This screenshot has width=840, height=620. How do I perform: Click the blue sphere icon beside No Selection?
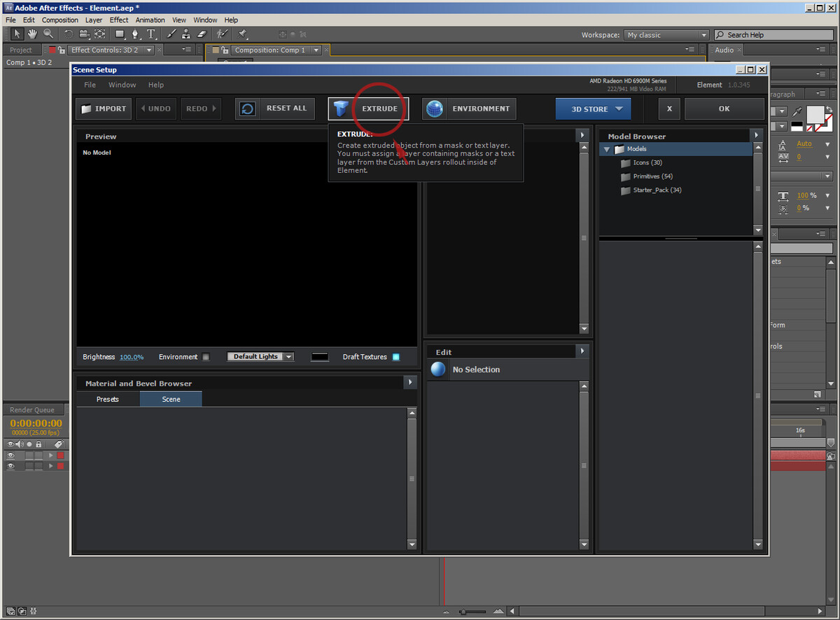point(438,369)
